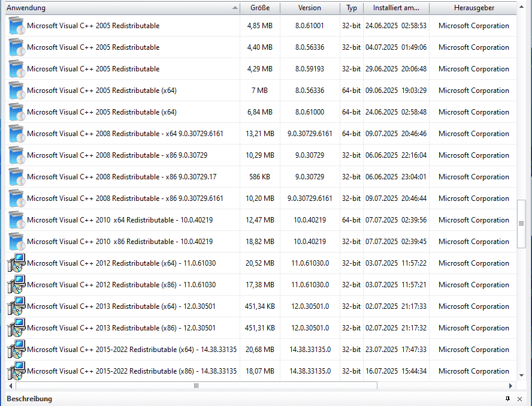Click icon of 2005 Redistributable version 8.0.61001
The image size is (532, 406).
click(16, 26)
